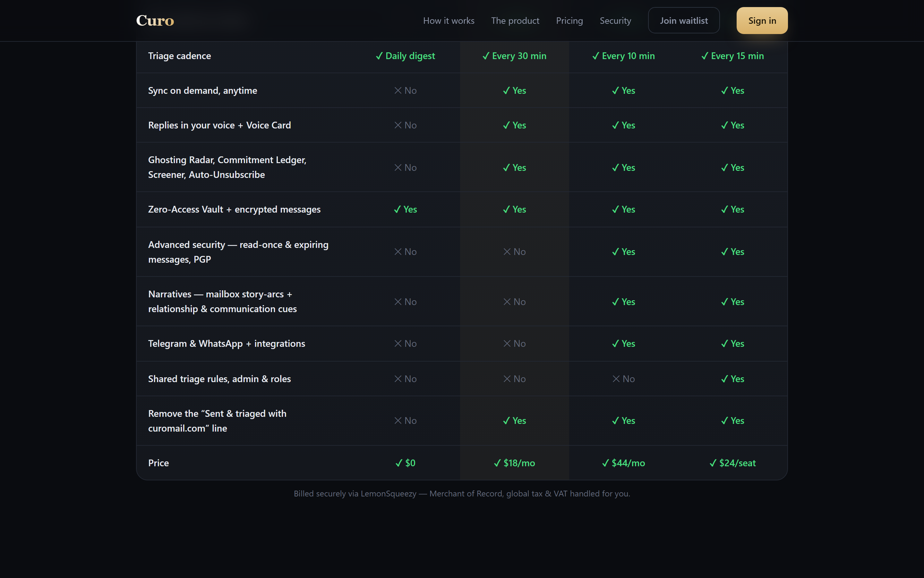Open the Pricing nav item
The width and height of the screenshot is (924, 578).
click(569, 21)
